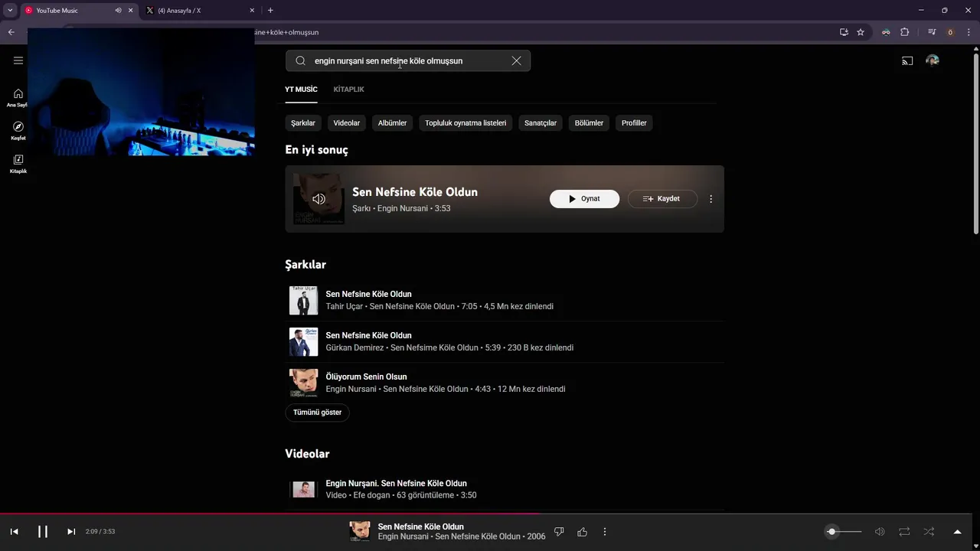Open a new browser tab
The image size is (980, 551).
click(270, 11)
